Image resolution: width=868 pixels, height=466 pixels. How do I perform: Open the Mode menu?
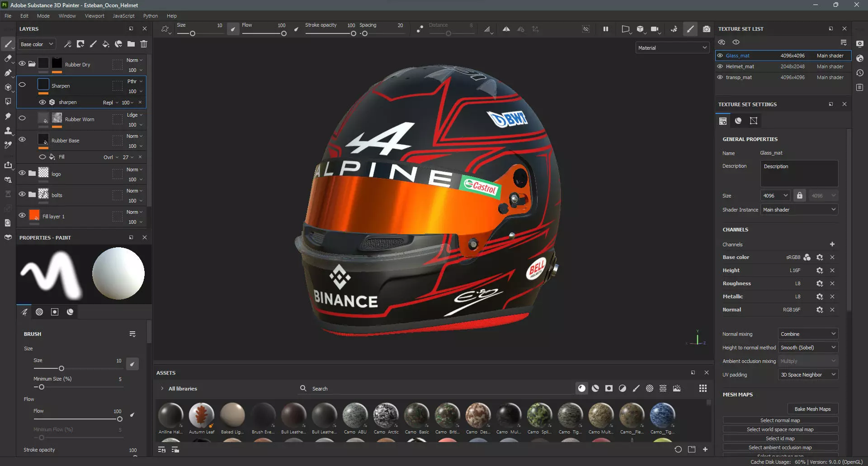pyautogui.click(x=43, y=16)
